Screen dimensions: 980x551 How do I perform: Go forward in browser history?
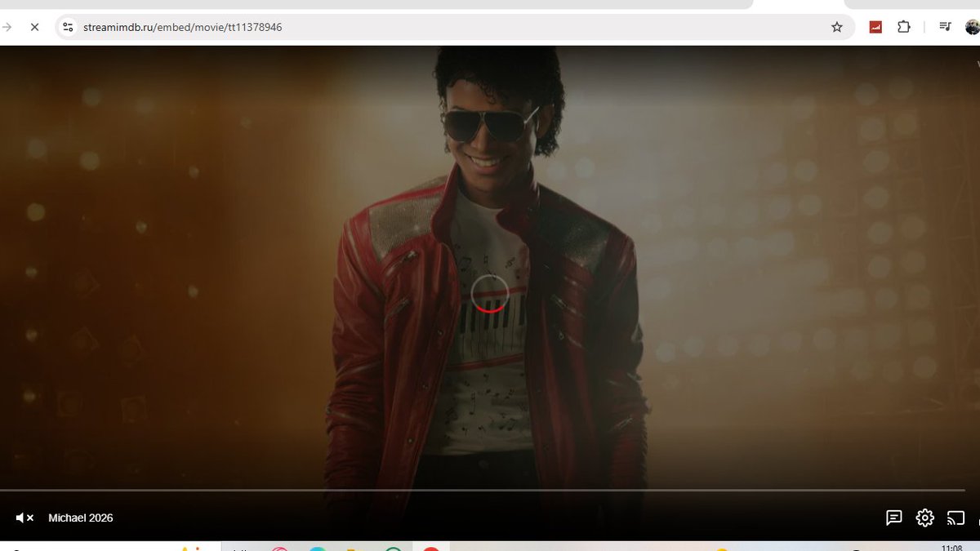click(x=7, y=27)
